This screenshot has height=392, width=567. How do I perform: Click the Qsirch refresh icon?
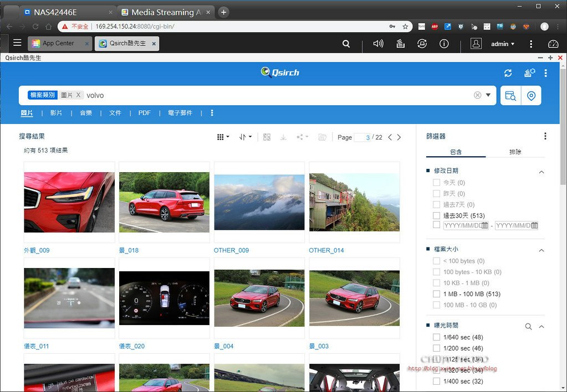(508, 73)
